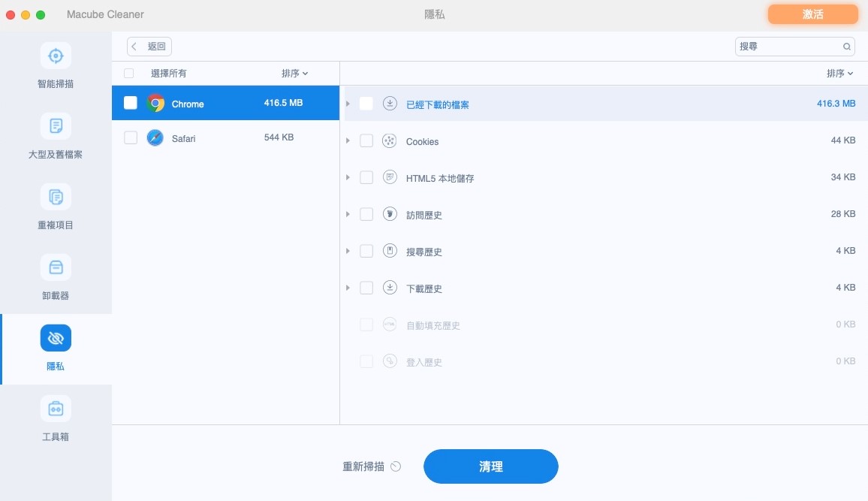
Task: Click the Chrome 416.5 MB size
Action: [x=283, y=103]
